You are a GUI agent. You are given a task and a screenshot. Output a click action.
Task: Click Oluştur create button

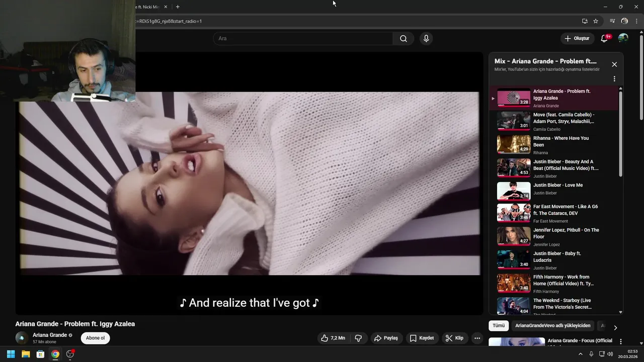pyautogui.click(x=577, y=39)
